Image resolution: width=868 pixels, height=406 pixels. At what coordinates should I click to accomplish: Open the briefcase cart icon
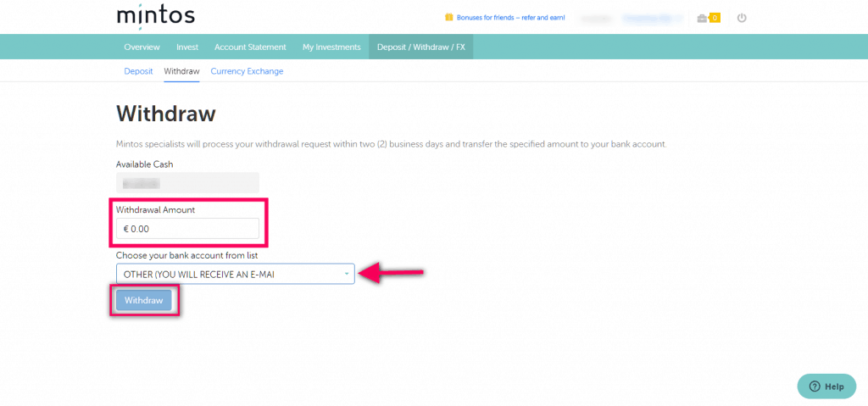pyautogui.click(x=701, y=19)
